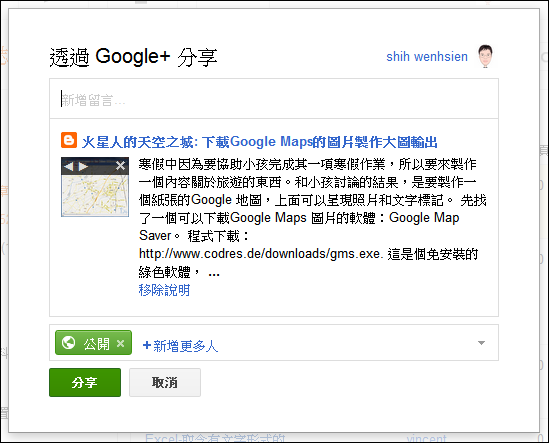549x443 pixels.
Task: Click the globe icon in 公開 chip
Action: point(68,343)
